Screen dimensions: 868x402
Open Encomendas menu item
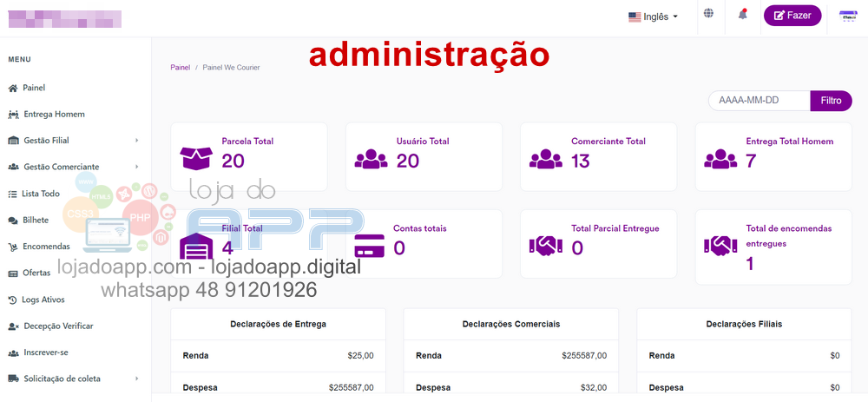coord(46,247)
